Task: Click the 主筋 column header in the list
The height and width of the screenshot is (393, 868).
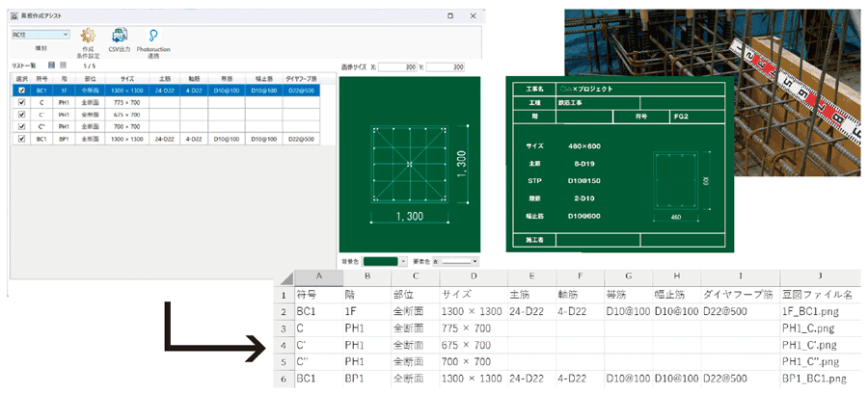Action: 163,78
